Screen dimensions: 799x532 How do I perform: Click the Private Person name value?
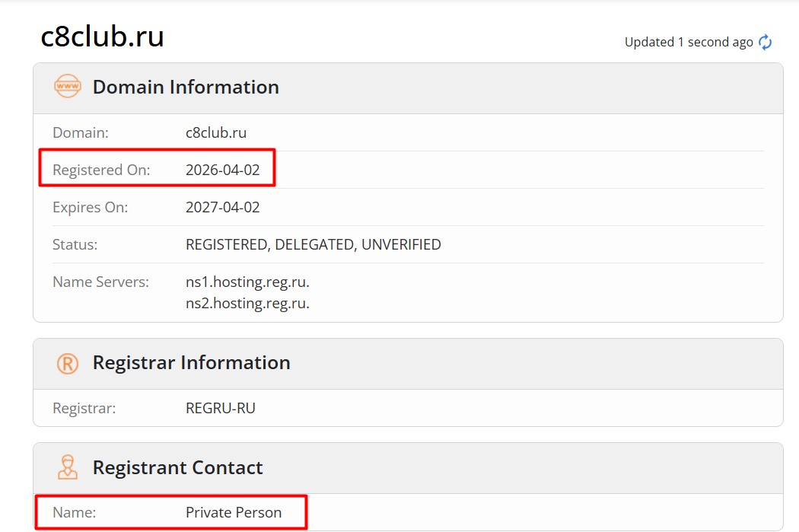(234, 512)
